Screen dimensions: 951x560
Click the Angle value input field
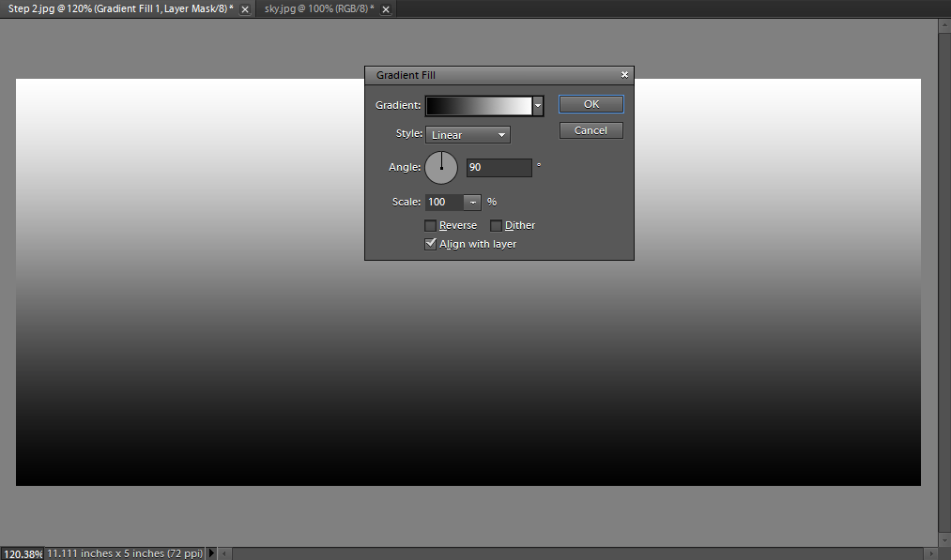(x=499, y=168)
